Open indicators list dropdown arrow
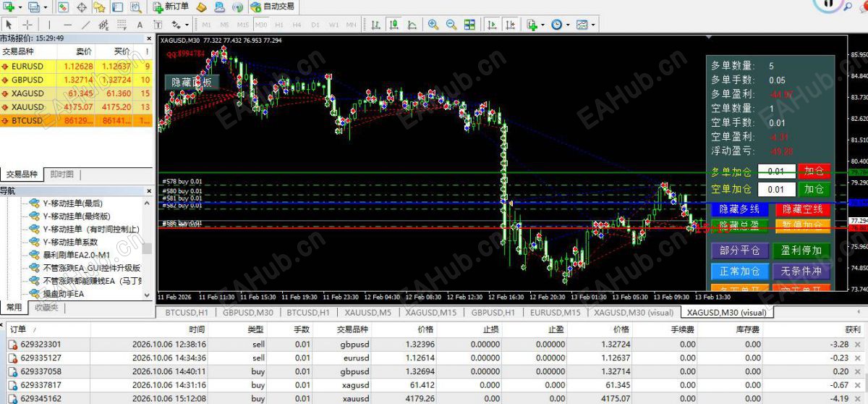Screen dimensions: 868x404 tap(542, 25)
